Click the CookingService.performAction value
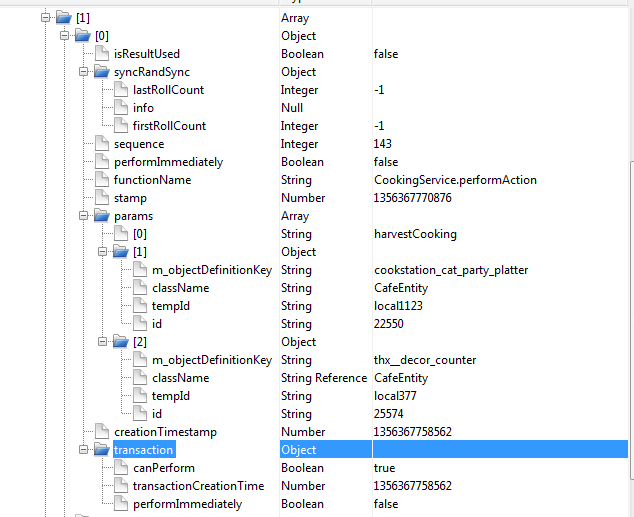Screen dimensions: 634x517 click(454, 180)
